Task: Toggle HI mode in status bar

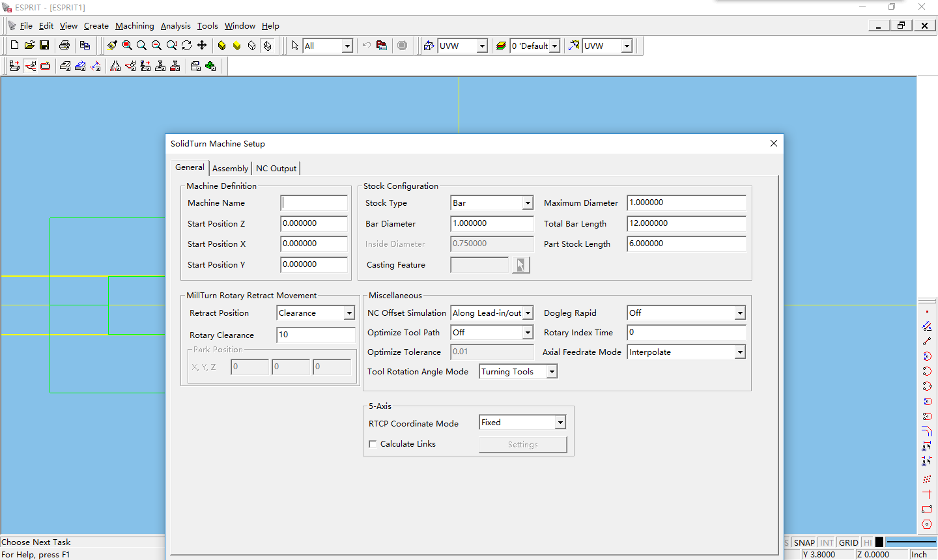Action: (868, 542)
